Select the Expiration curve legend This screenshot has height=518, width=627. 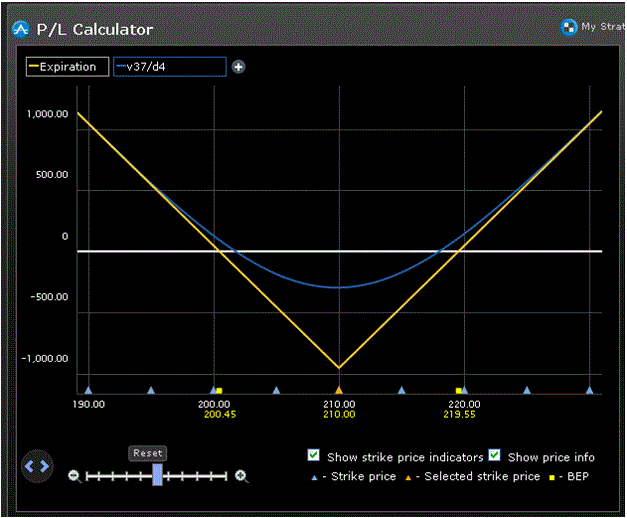(x=66, y=67)
